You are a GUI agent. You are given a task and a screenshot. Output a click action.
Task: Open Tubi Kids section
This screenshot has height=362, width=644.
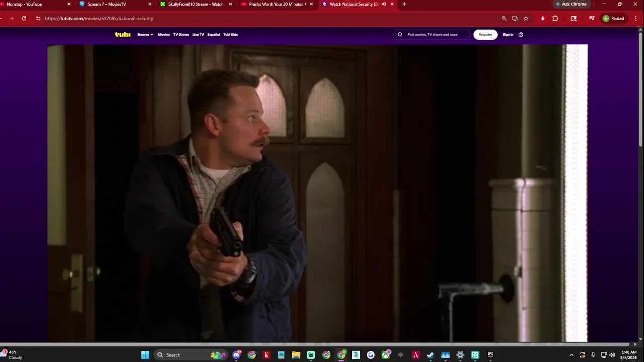pyautogui.click(x=231, y=35)
